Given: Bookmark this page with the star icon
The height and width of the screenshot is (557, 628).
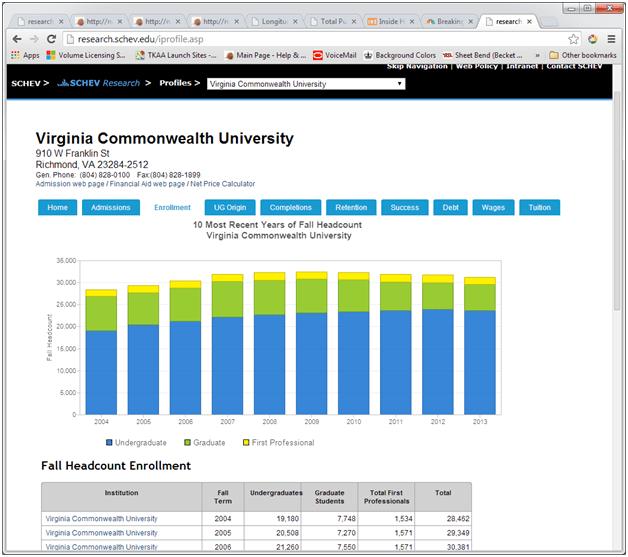Looking at the screenshot, I should [574, 39].
